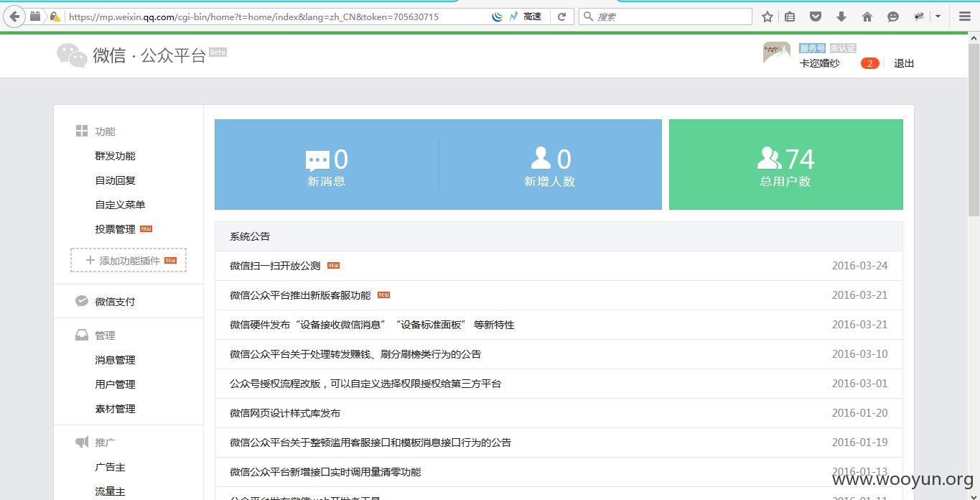Open 群发功能 in the sidebar
Screen dimensions: 980x500
(x=115, y=156)
